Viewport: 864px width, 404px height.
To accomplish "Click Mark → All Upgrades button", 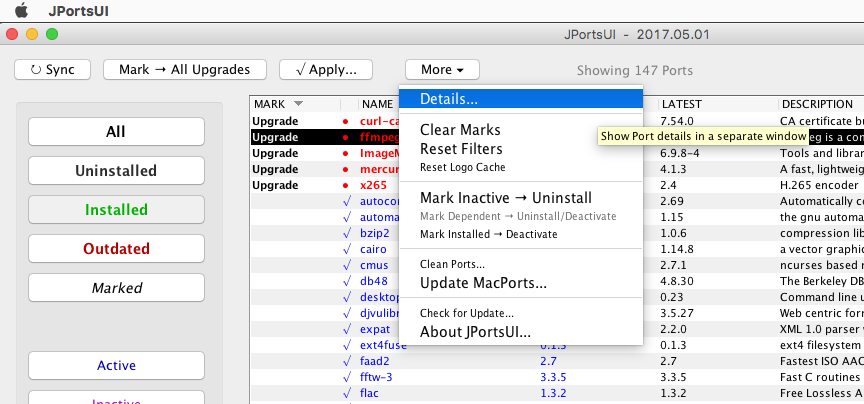I will tap(185, 69).
